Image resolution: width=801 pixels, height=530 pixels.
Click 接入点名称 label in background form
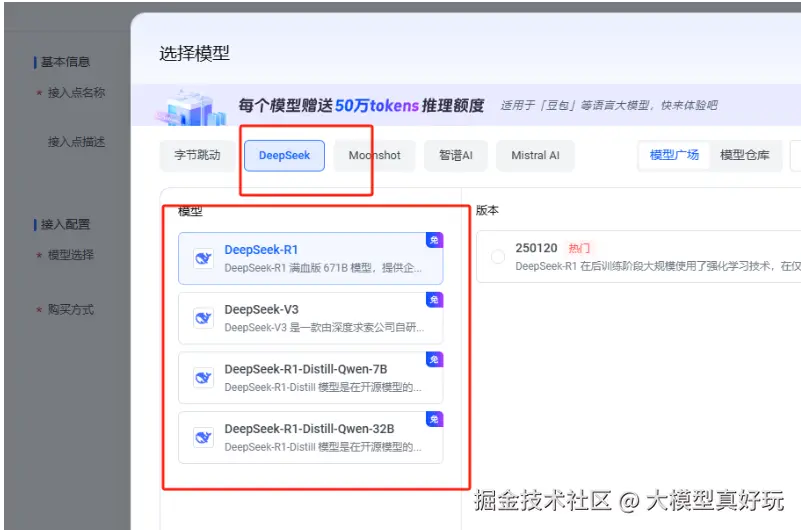click(x=76, y=92)
